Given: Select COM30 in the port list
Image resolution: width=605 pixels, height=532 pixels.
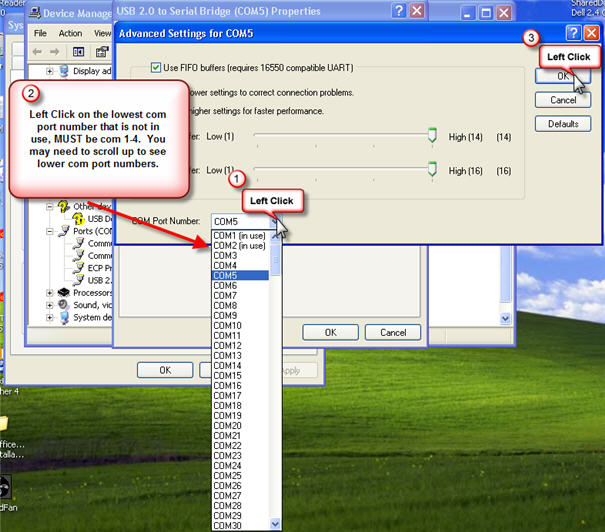Looking at the screenshot, I should [241, 525].
